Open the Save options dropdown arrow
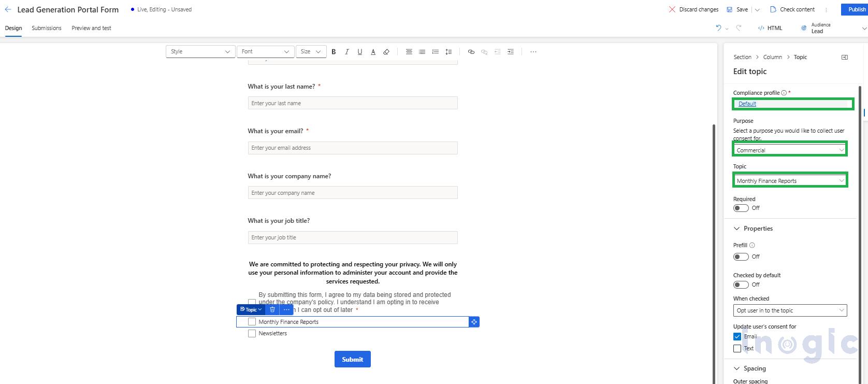The width and height of the screenshot is (868, 384). pyautogui.click(x=757, y=9)
